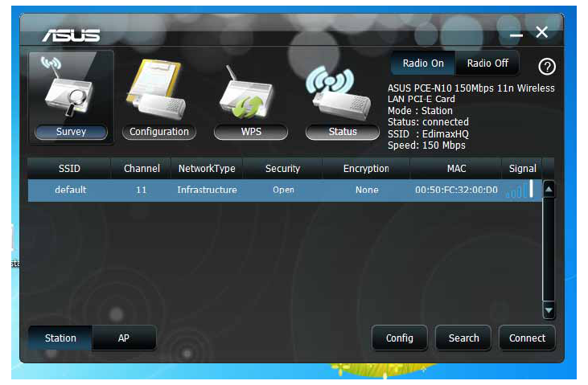Click the 'Open' security cell
The width and height of the screenshot is (588, 385).
point(283,190)
